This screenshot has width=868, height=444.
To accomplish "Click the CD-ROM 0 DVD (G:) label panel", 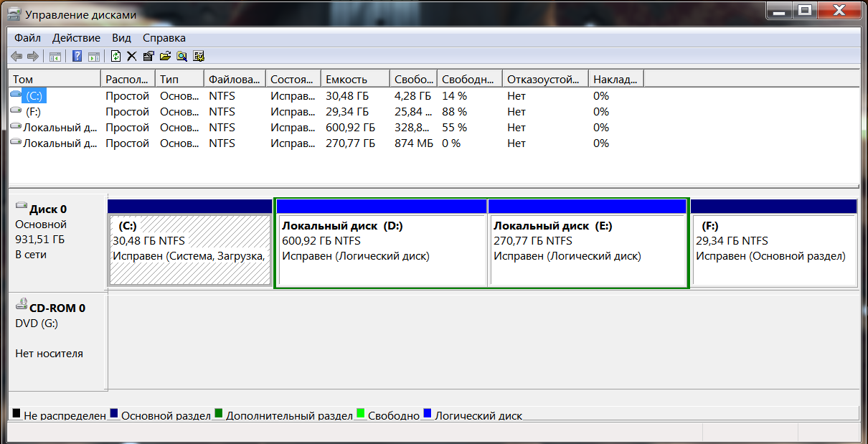I will (57, 341).
